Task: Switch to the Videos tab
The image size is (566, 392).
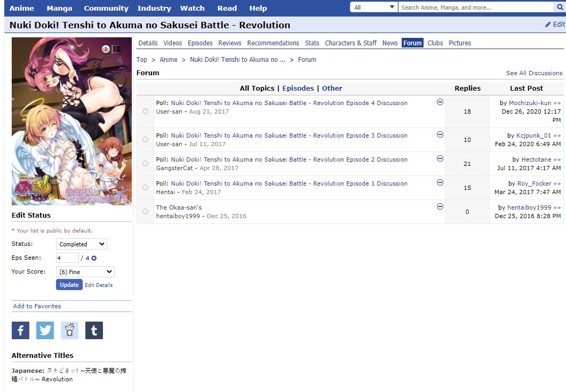Action: click(x=172, y=43)
